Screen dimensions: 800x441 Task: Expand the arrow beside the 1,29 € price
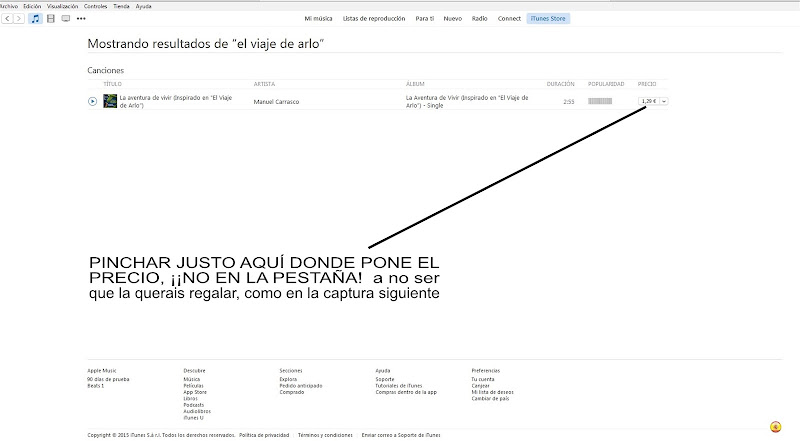(664, 101)
